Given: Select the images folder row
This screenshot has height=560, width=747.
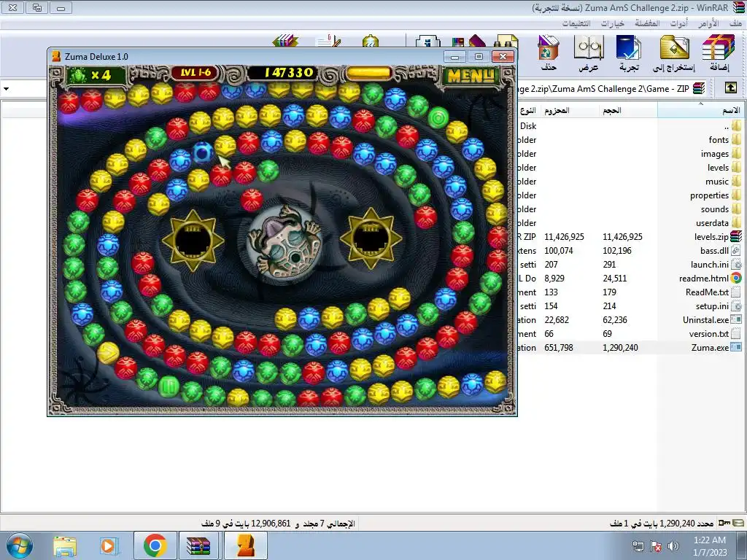Looking at the screenshot, I should tap(631, 153).
